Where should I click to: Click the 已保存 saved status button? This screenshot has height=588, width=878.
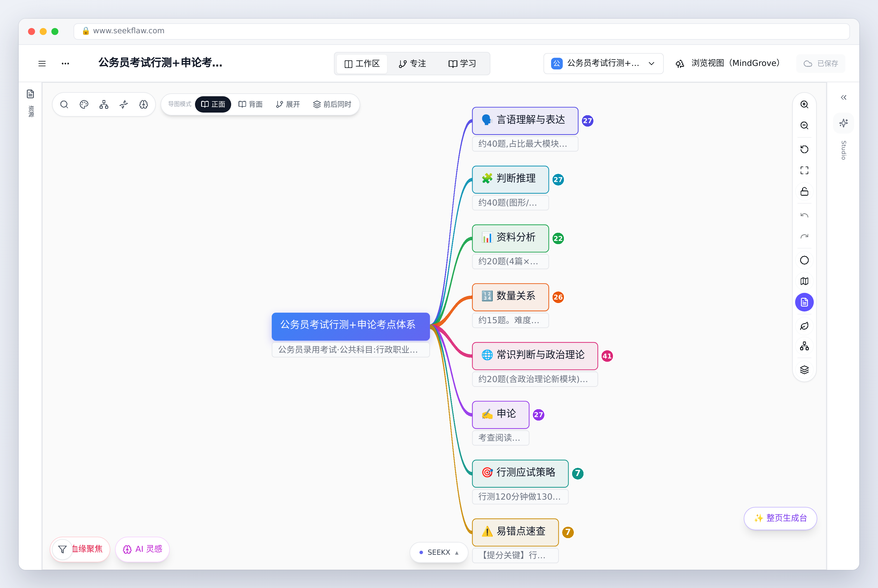coord(820,64)
